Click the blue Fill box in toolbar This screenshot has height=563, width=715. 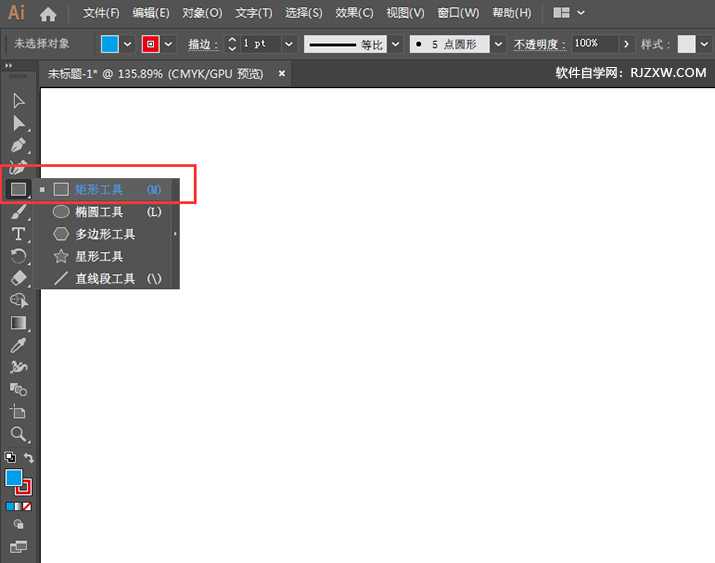[14, 478]
